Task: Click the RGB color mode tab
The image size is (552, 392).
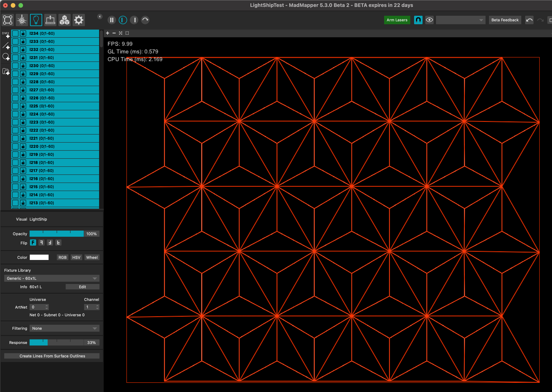Action: (62, 257)
